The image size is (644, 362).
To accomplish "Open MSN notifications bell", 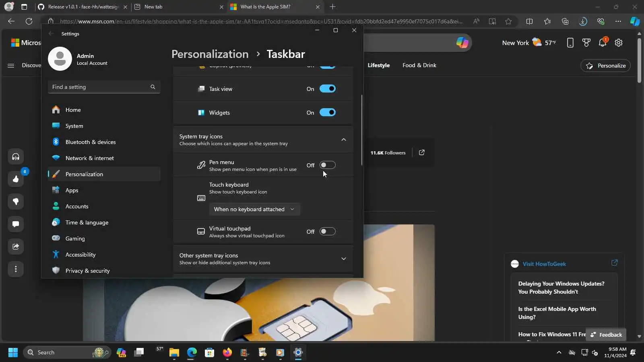I will click(x=603, y=43).
